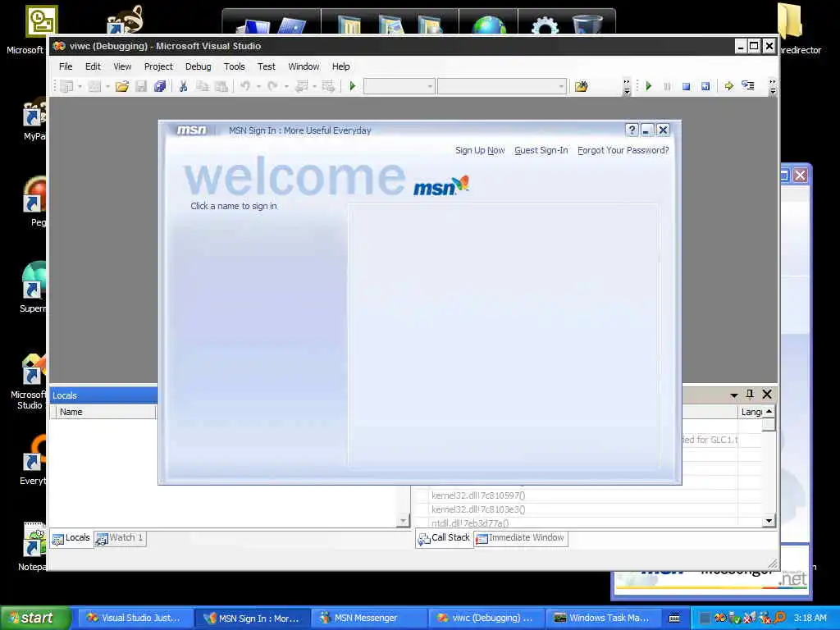The height and width of the screenshot is (630, 840).
Task: Click the Windows Start button
Action: (35, 618)
